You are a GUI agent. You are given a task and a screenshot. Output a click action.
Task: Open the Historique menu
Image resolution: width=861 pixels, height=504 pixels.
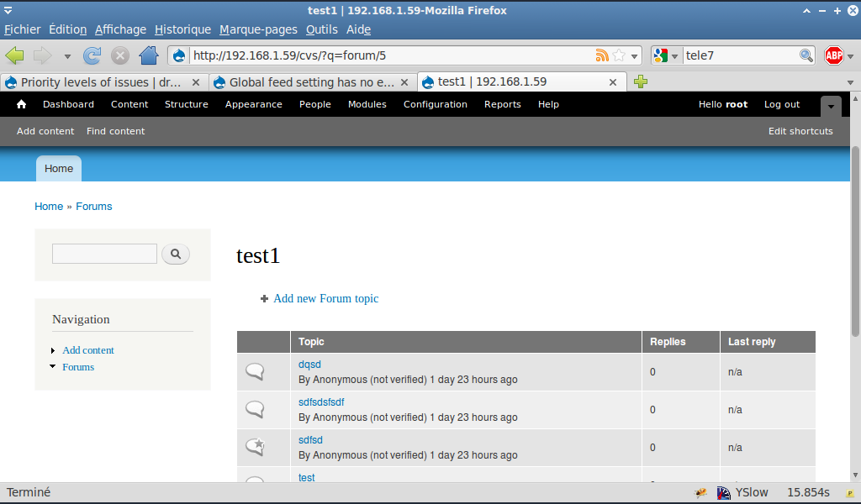(x=182, y=29)
